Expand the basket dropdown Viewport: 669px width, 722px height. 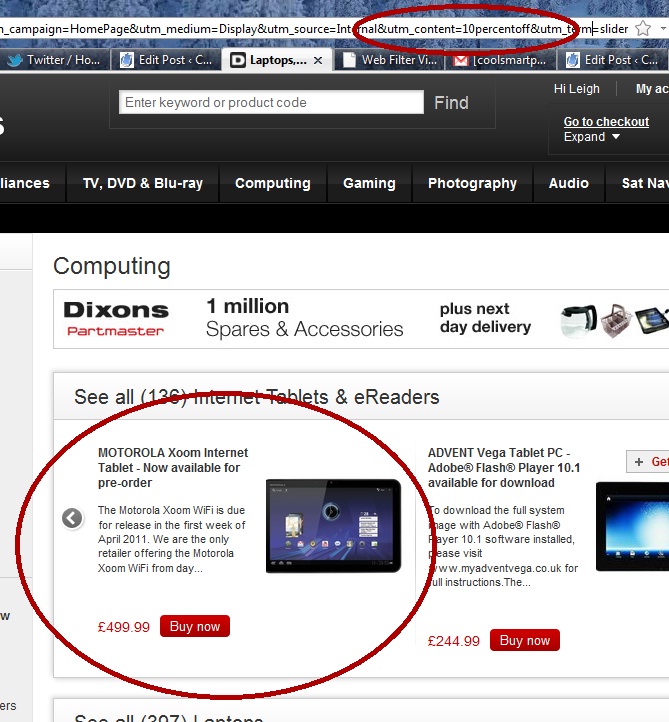click(x=592, y=137)
